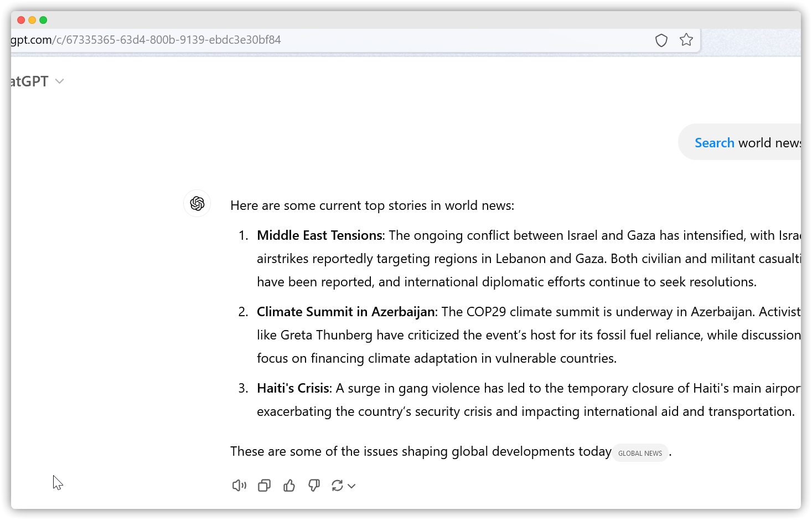Give the response a thumbs up
Screen dimensions: 812x520
point(289,486)
